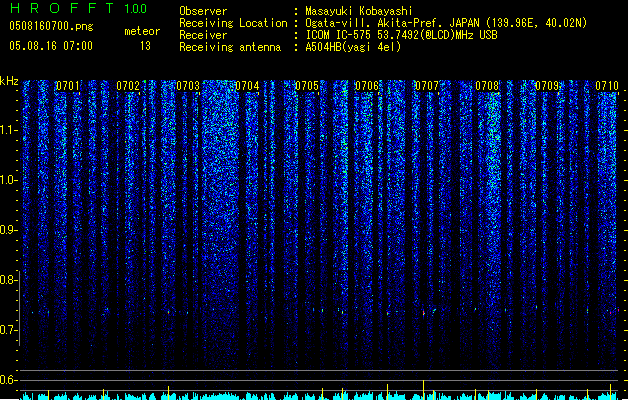Screen dimensions: 629x400
Task: Click the 0.7 frequency axis label
Action: (x=8, y=330)
